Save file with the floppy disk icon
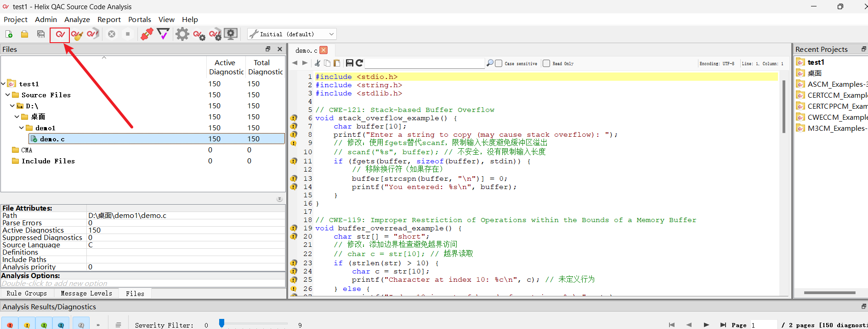This screenshot has width=868, height=329. (350, 63)
